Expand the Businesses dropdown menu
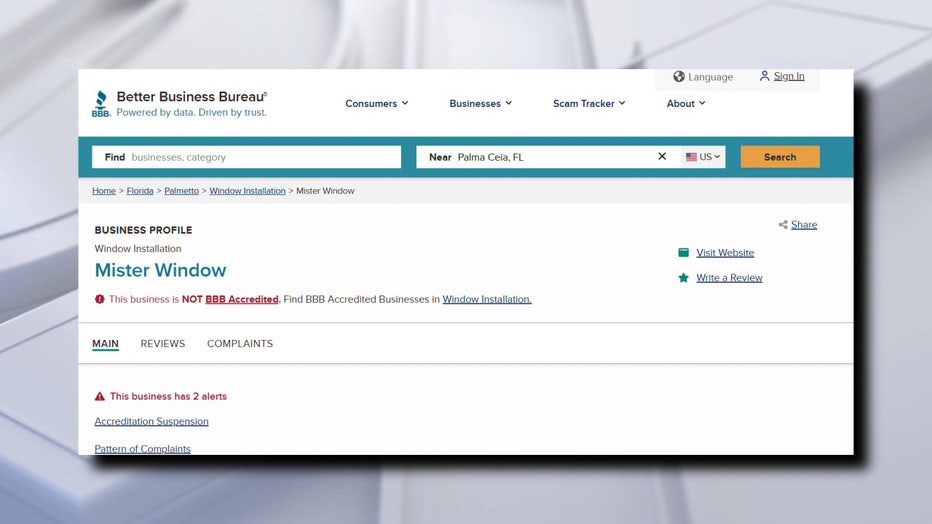 [480, 104]
